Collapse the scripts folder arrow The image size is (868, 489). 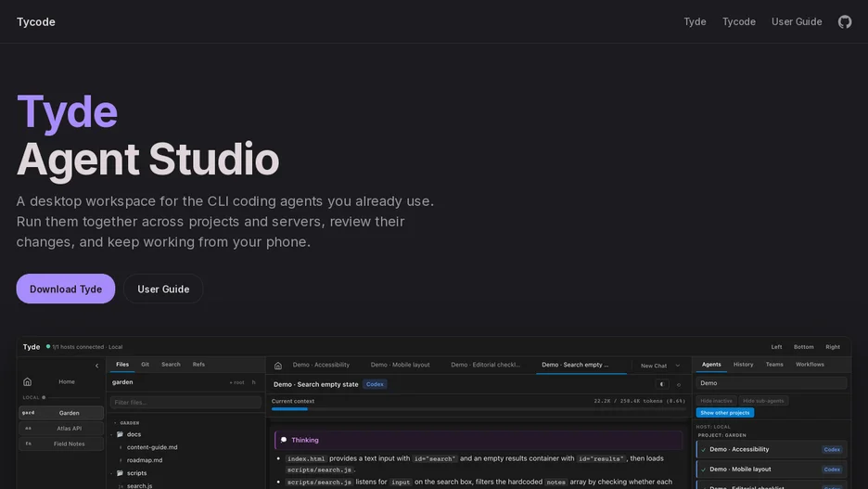[x=112, y=473]
